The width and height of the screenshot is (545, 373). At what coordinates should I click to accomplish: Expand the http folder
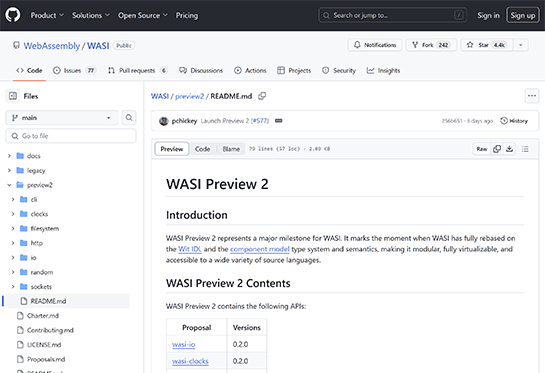pyautogui.click(x=13, y=243)
